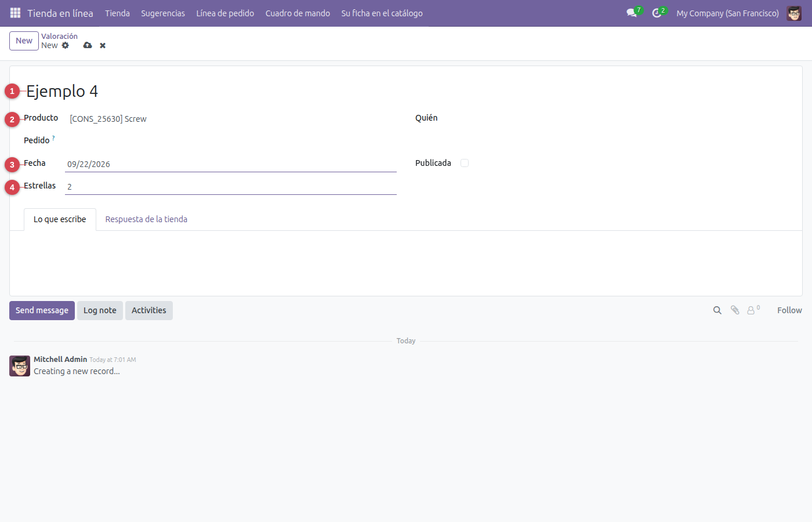Show followers with the person icon

coord(751,310)
